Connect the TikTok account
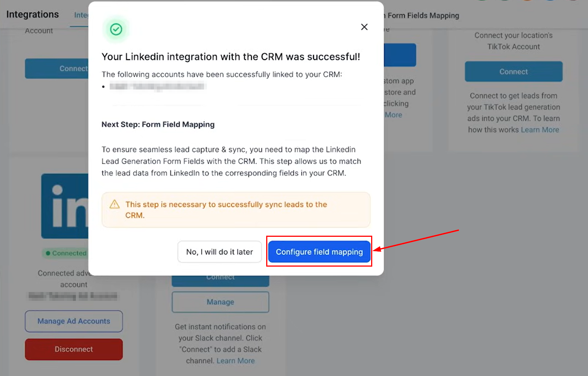Screen dimensions: 588x376 coord(513,72)
